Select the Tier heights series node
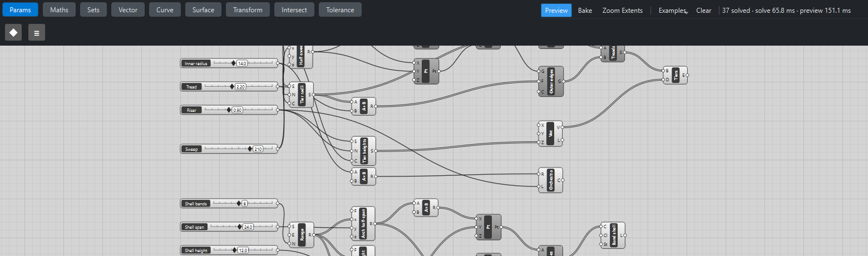The width and height of the screenshot is (868, 256). [x=363, y=151]
